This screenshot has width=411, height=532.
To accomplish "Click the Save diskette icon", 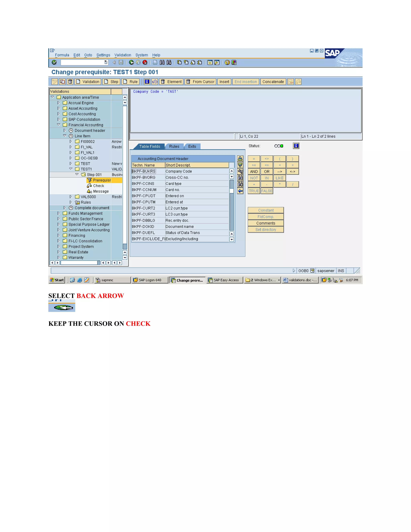I will click(121, 63).
